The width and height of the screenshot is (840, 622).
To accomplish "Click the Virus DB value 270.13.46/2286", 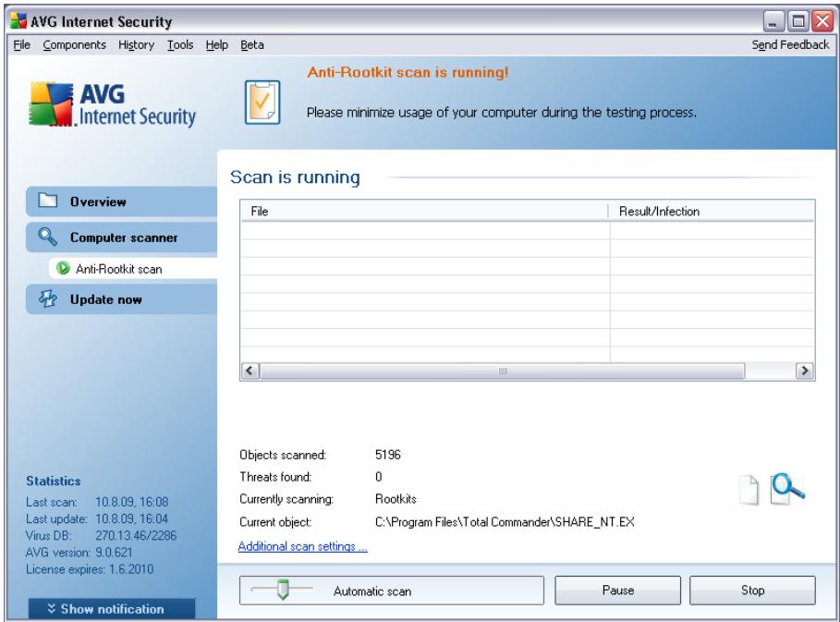I will (x=136, y=535).
